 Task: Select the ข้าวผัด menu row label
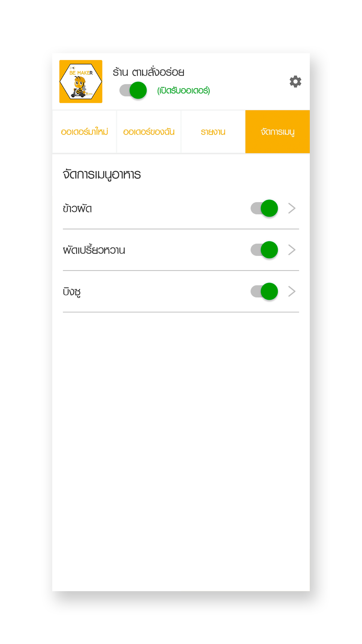(77, 208)
